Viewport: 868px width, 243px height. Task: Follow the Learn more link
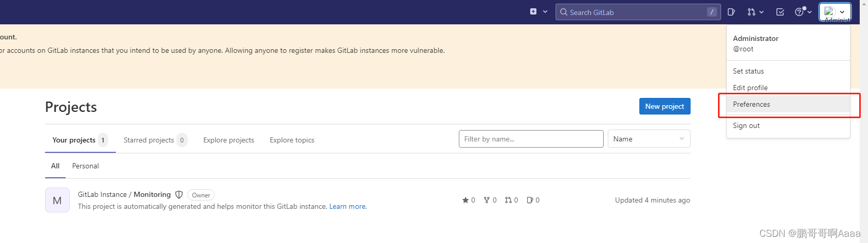point(348,206)
